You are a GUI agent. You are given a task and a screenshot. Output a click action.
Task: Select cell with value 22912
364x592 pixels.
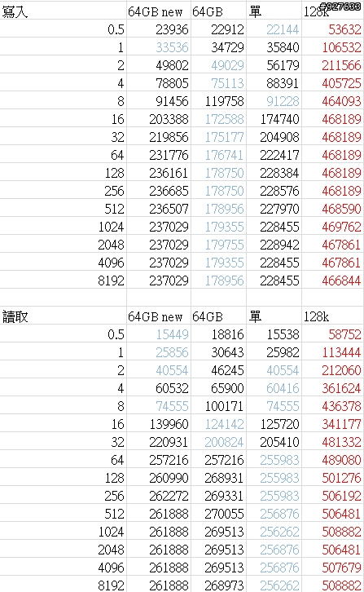pos(218,29)
